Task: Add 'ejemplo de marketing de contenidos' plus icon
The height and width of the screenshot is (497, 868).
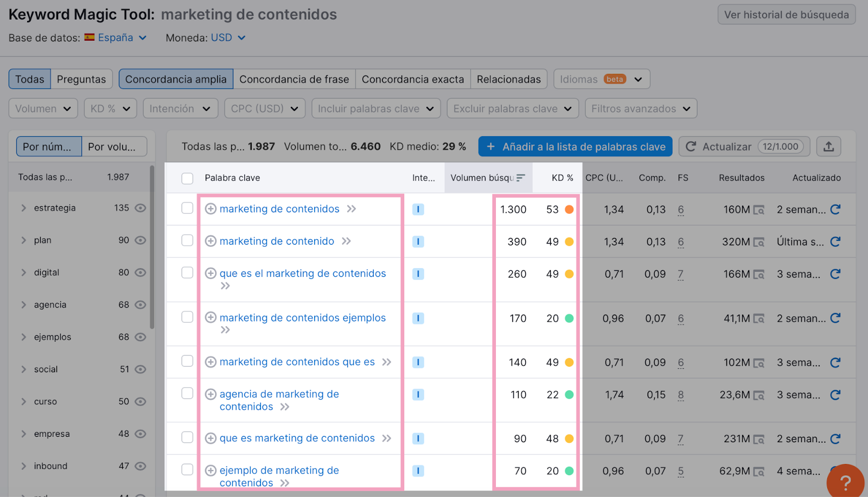Action: pyautogui.click(x=210, y=470)
